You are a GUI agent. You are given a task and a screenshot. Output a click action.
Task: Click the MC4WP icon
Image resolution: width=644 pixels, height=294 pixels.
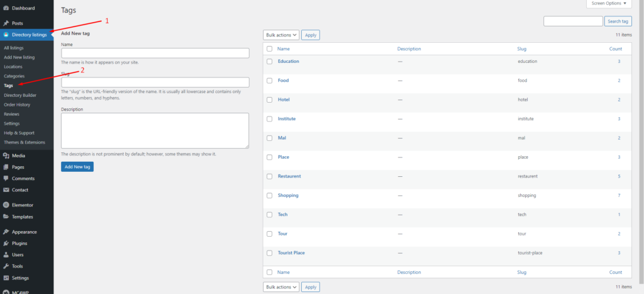pyautogui.click(x=6, y=292)
